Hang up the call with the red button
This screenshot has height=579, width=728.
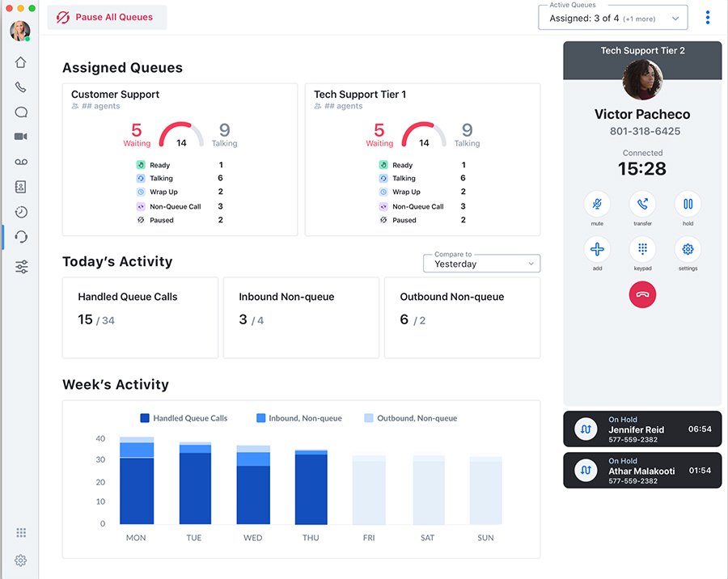642,294
